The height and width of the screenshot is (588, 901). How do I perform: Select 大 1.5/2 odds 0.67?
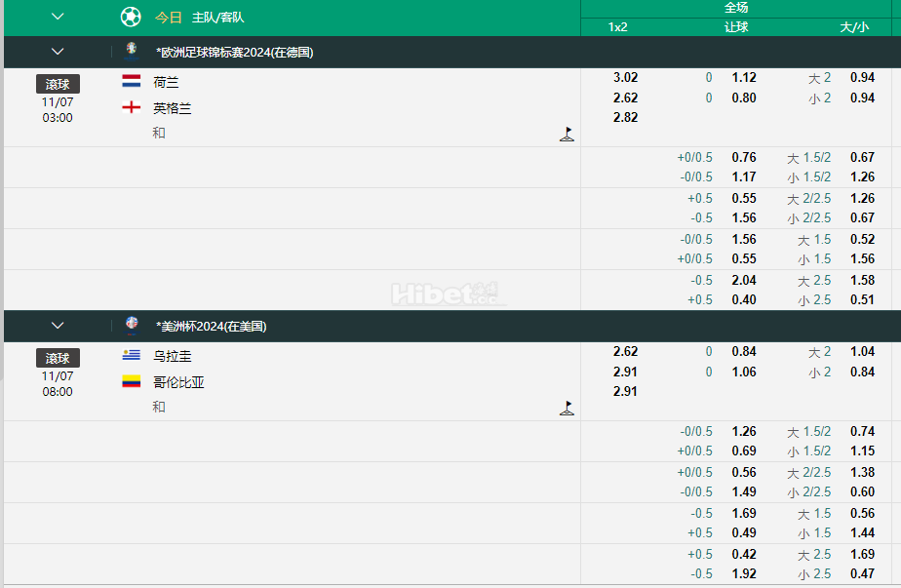(x=863, y=158)
